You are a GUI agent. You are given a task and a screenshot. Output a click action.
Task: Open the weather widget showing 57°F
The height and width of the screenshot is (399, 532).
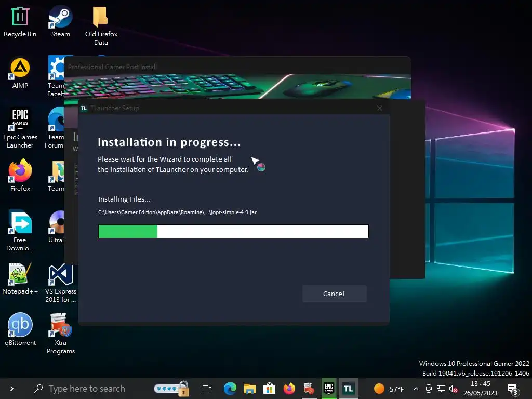coord(389,389)
